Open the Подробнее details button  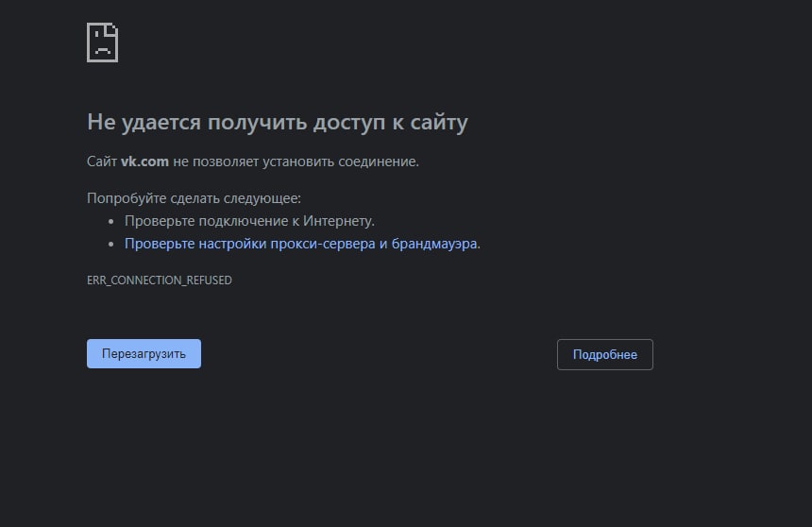605,354
